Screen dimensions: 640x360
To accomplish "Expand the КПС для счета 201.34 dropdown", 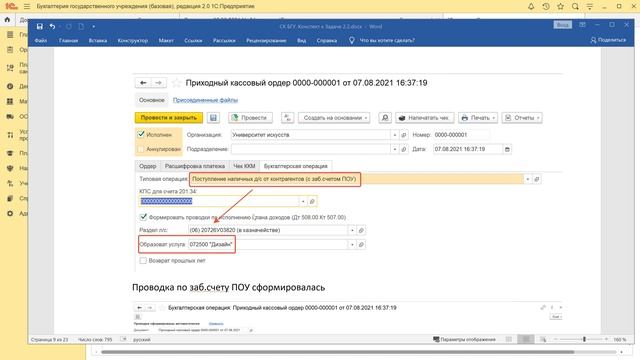I will click(303, 201).
